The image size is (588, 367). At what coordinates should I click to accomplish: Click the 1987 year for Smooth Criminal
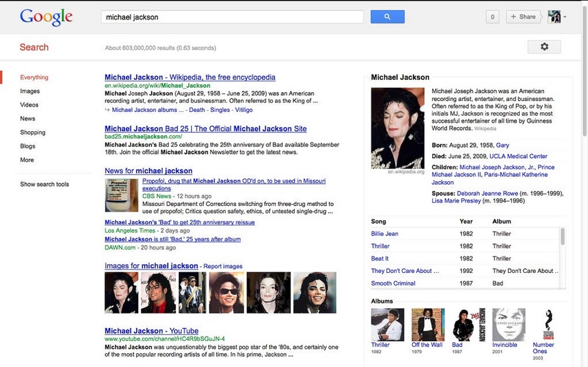(466, 283)
